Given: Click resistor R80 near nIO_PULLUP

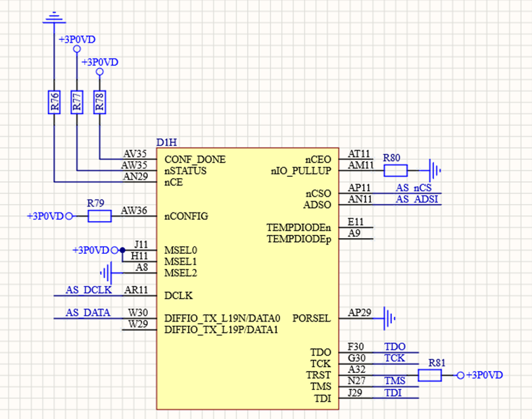Looking at the screenshot, I should [395, 170].
